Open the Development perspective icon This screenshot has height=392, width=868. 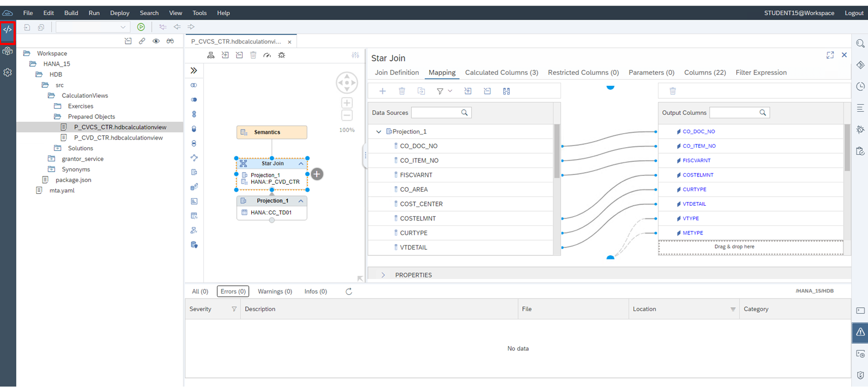[8, 30]
